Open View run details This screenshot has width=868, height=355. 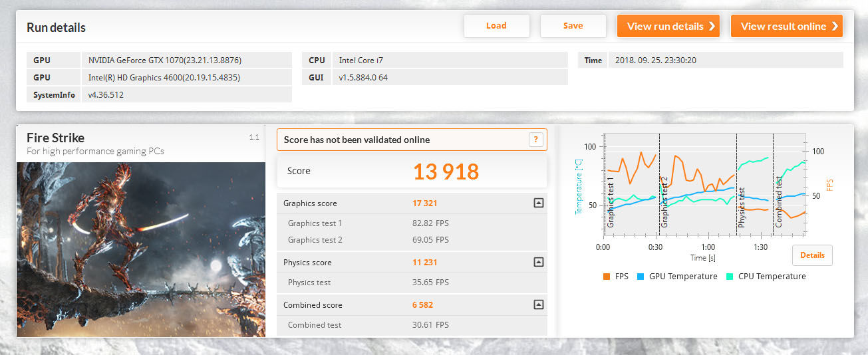click(668, 26)
